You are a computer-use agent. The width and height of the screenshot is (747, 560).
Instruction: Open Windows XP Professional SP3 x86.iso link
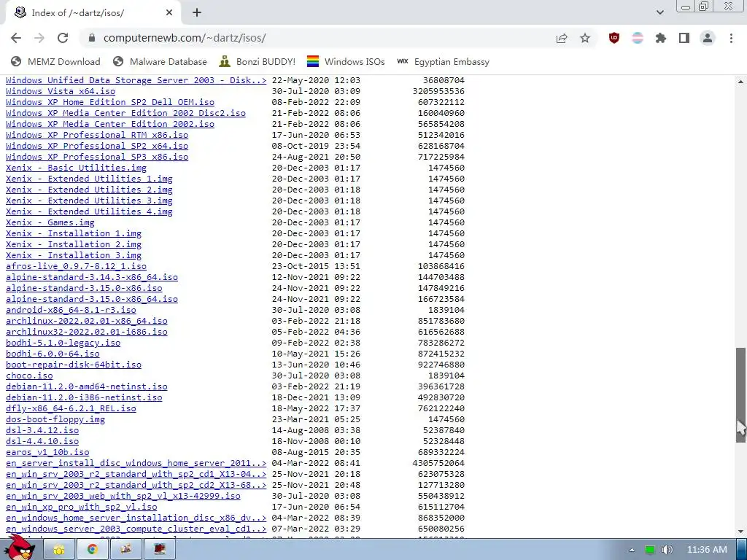97,157
